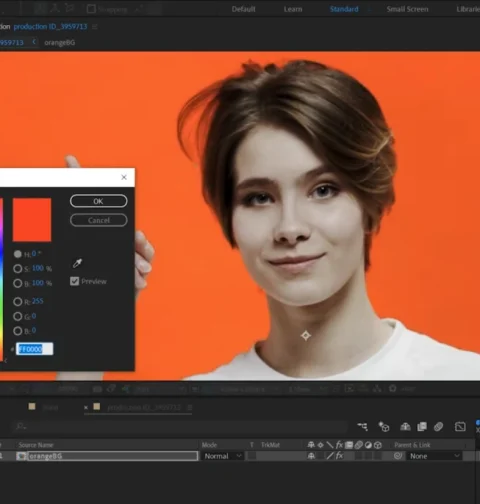Click the effects fx column header icon
The image size is (480, 504).
(339, 445)
